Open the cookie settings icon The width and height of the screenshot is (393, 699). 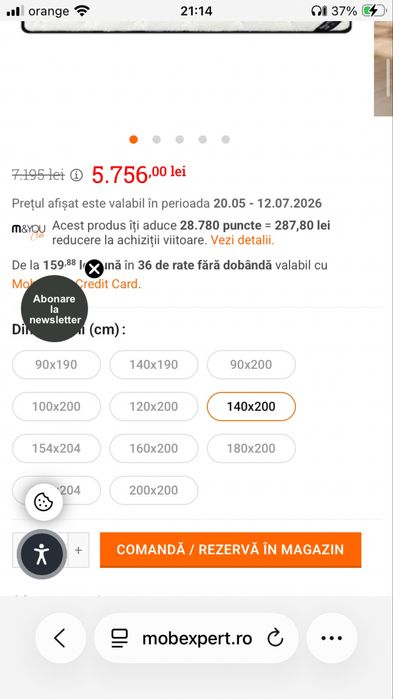point(44,502)
